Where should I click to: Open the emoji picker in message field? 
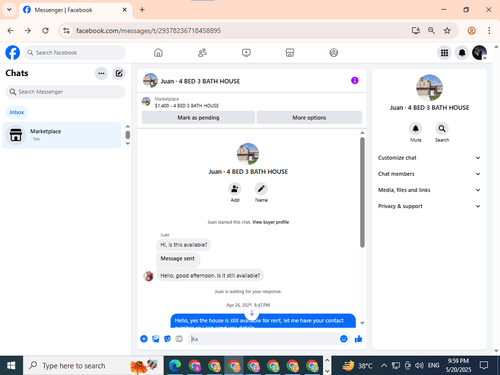(x=344, y=339)
